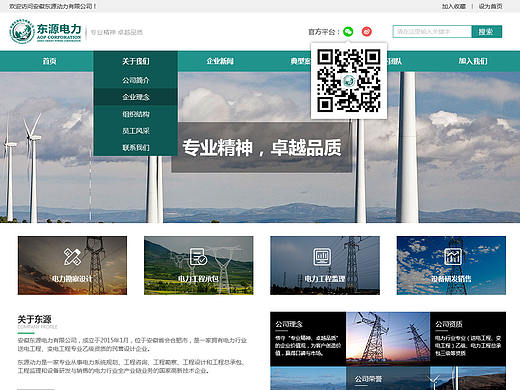Select 员工风采 in the dropdown menu
This screenshot has height=390, width=520.
pyautogui.click(x=136, y=131)
